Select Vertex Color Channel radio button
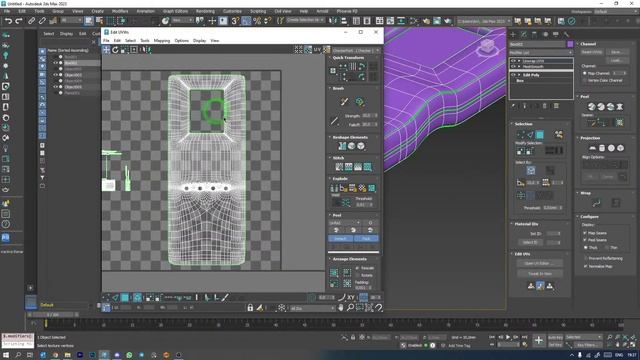Image resolution: width=640 pixels, height=360 pixels. 585,81
